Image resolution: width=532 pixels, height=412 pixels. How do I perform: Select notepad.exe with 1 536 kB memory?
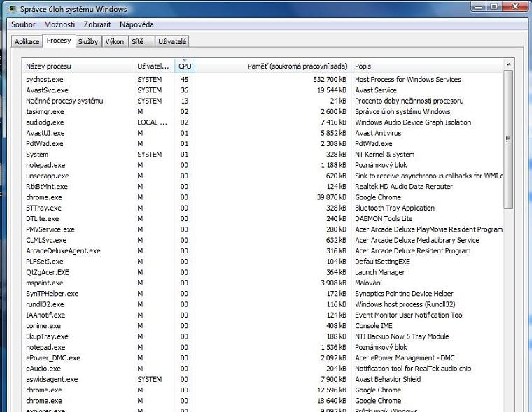263,347
